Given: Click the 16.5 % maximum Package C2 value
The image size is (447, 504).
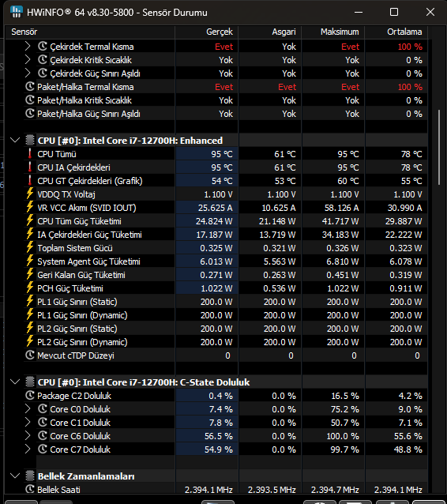Looking at the screenshot, I should 345,396.
